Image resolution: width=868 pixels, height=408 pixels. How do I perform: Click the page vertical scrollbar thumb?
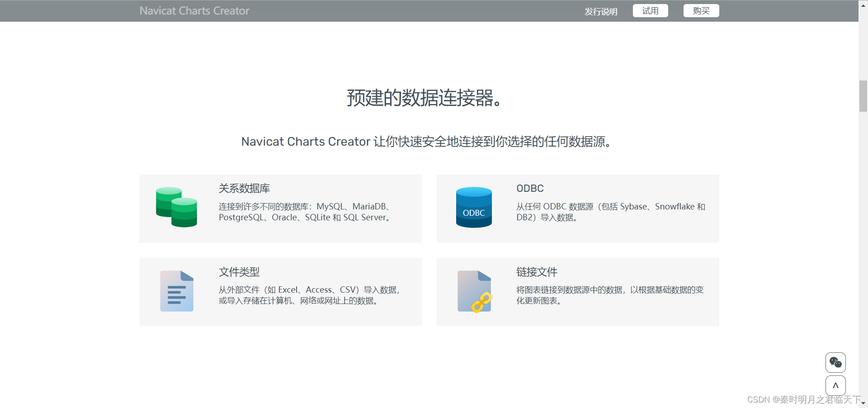coord(863,96)
